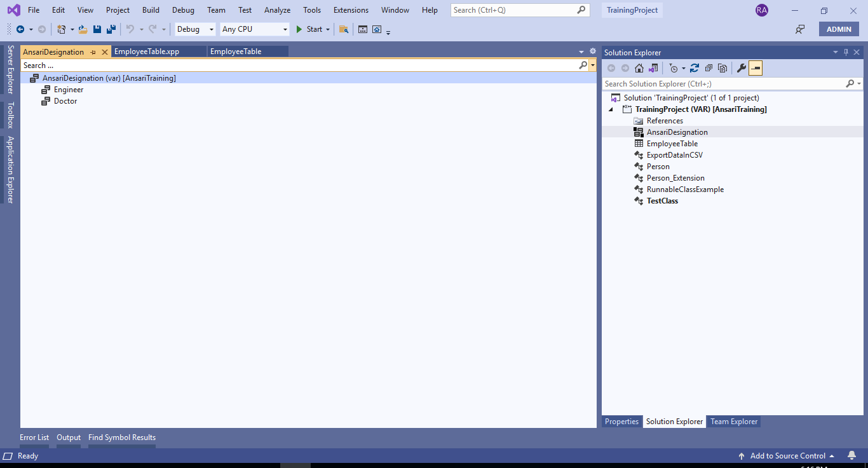Switch to the EmployeeTable.xpp tab
Screen dimensions: 868x468
click(x=147, y=52)
